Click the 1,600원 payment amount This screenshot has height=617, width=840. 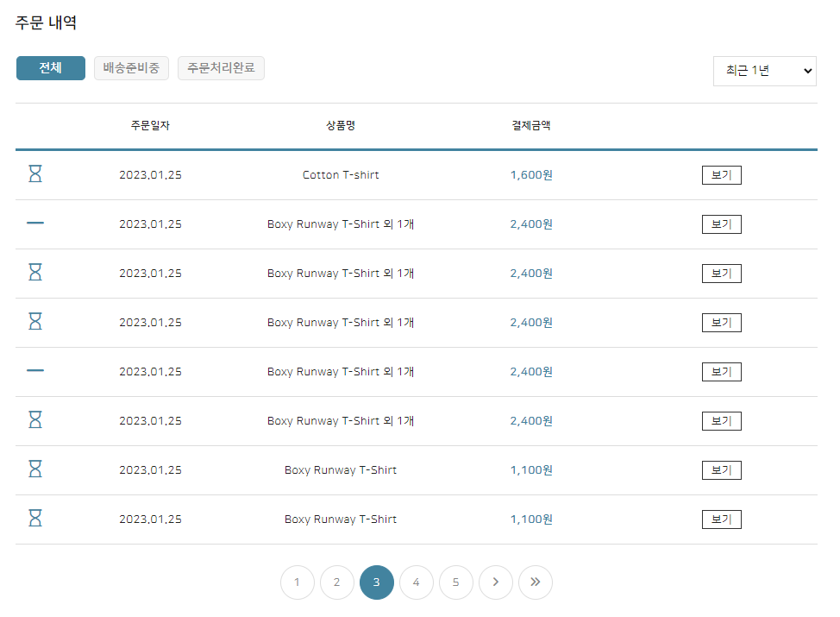click(531, 175)
